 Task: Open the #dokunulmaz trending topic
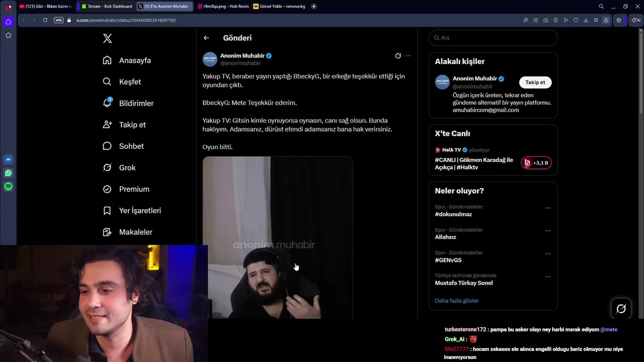click(453, 214)
